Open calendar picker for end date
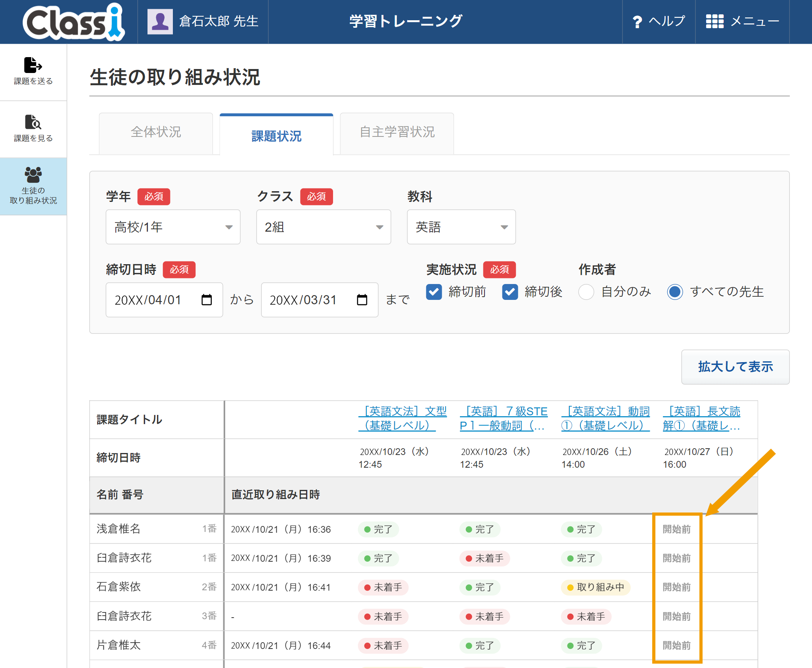 (x=362, y=299)
